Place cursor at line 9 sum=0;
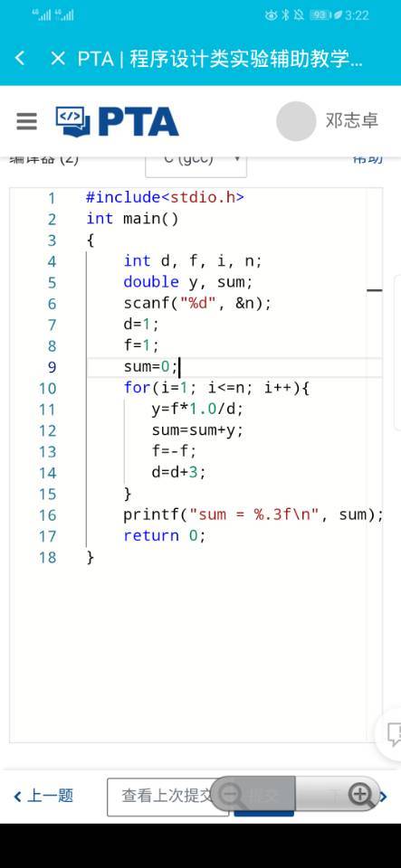Image resolution: width=401 pixels, height=868 pixels. click(150, 367)
